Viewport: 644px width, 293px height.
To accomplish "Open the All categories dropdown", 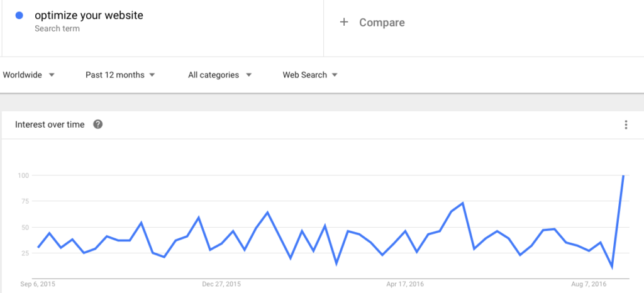I will [x=219, y=75].
